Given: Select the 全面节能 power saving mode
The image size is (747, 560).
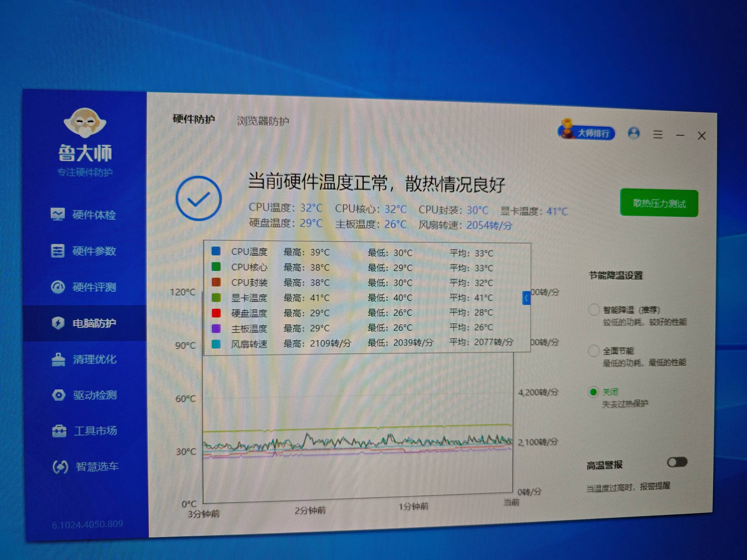Looking at the screenshot, I should tap(593, 351).
